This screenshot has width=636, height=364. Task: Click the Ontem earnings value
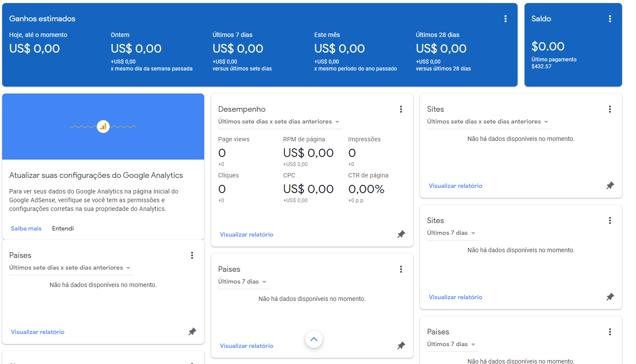[x=136, y=49]
